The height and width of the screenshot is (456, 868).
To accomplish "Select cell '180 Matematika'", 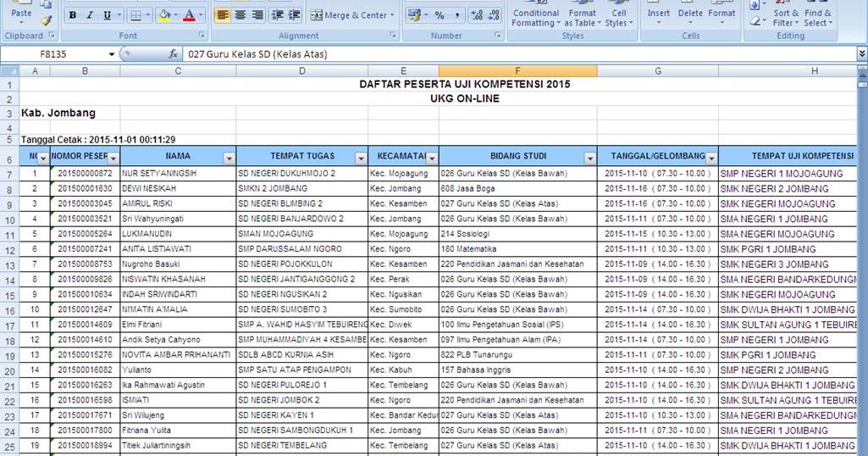I will coord(517,249).
